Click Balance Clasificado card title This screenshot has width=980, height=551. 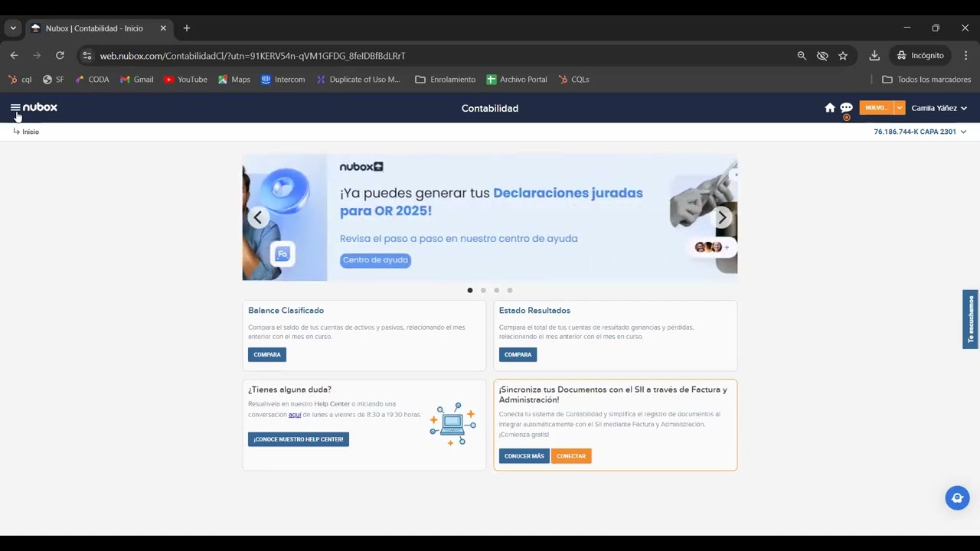coord(286,311)
